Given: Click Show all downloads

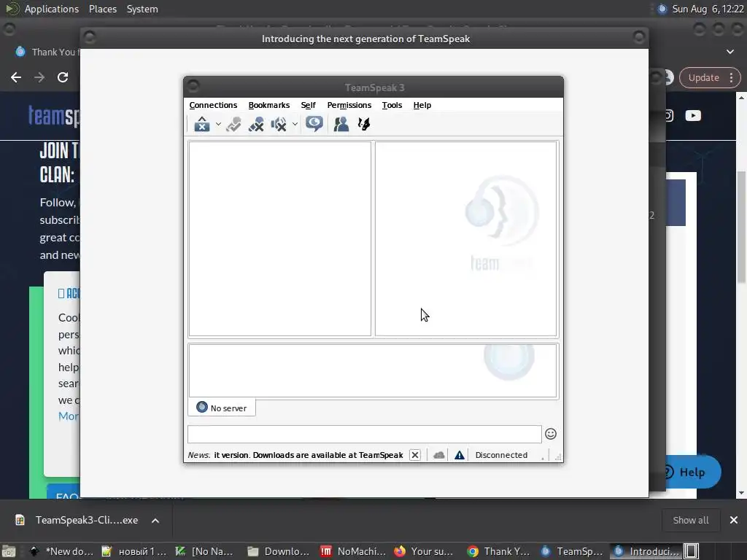Looking at the screenshot, I should click(x=690, y=520).
